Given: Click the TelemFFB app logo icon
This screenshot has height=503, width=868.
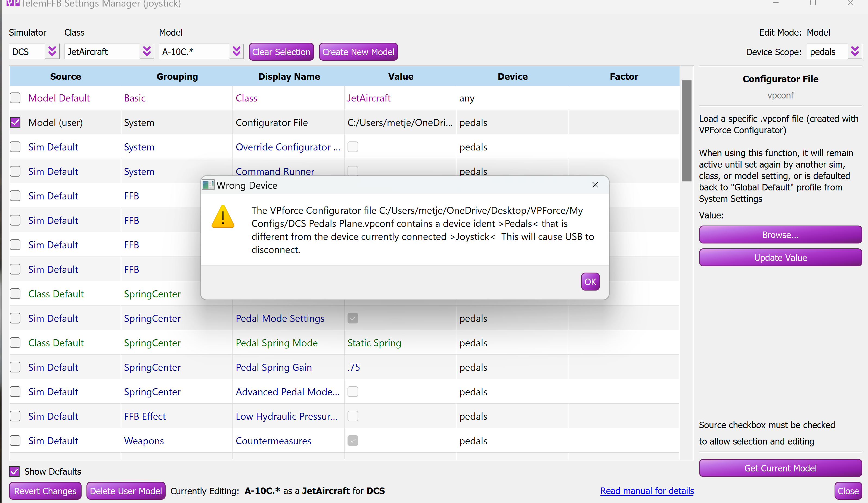Looking at the screenshot, I should (x=13, y=4).
